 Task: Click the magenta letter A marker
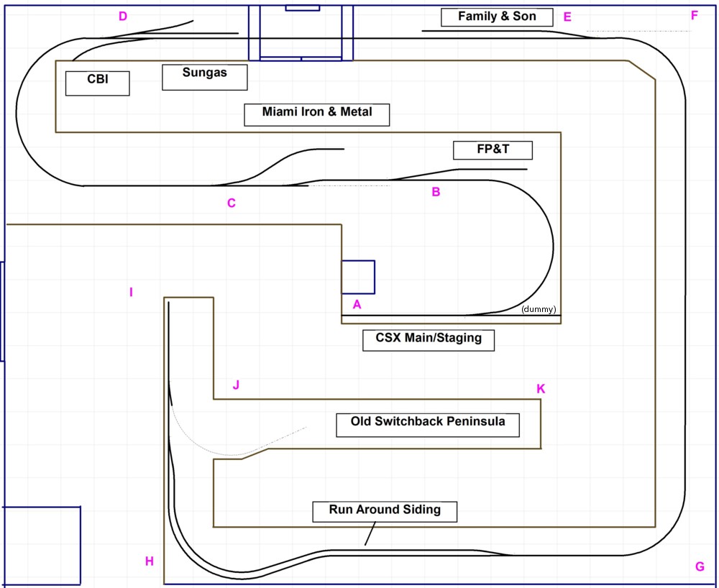coord(357,304)
